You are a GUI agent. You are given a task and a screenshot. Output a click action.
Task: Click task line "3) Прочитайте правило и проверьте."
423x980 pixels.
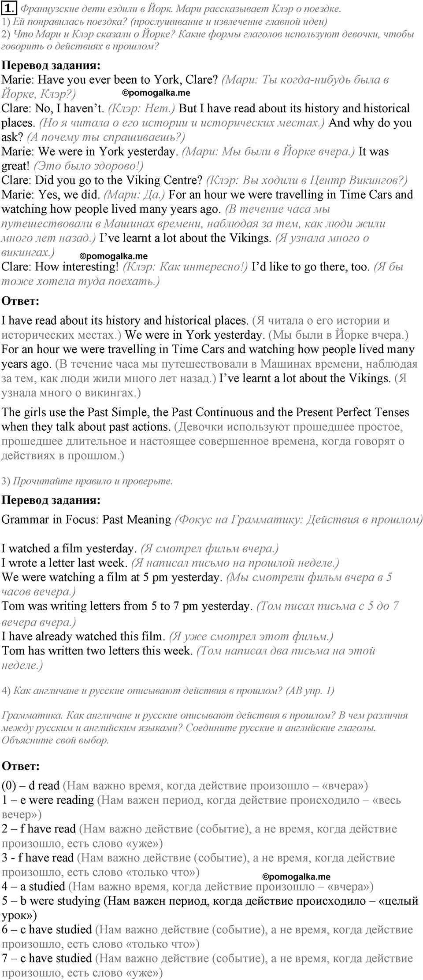[87, 481]
